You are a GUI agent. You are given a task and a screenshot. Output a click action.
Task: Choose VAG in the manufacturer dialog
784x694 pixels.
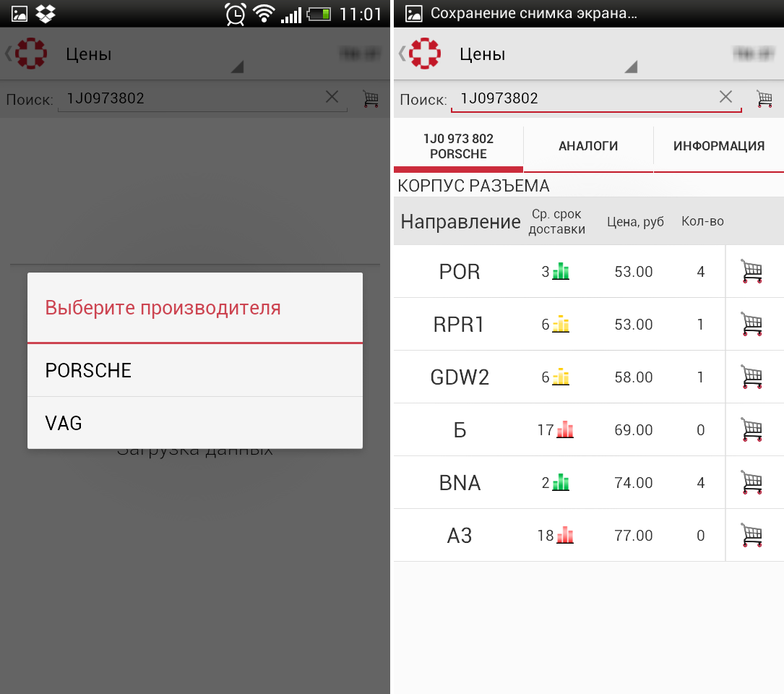click(195, 423)
